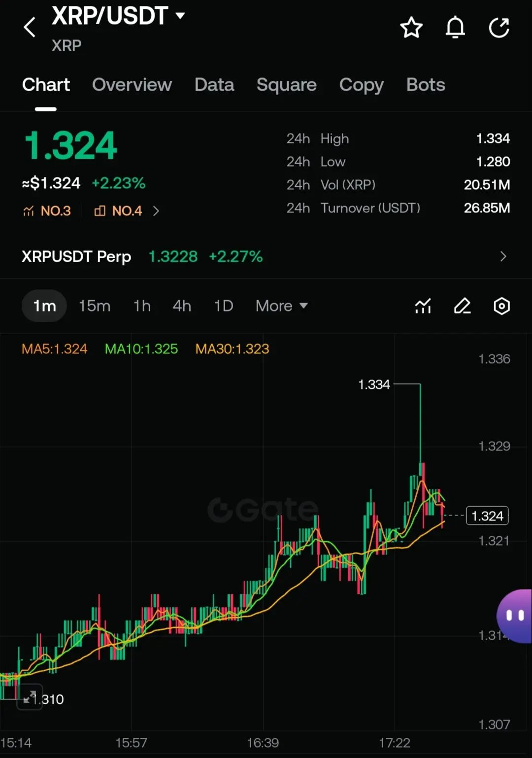
Task: Go back using the arrow icon
Action: click(30, 28)
